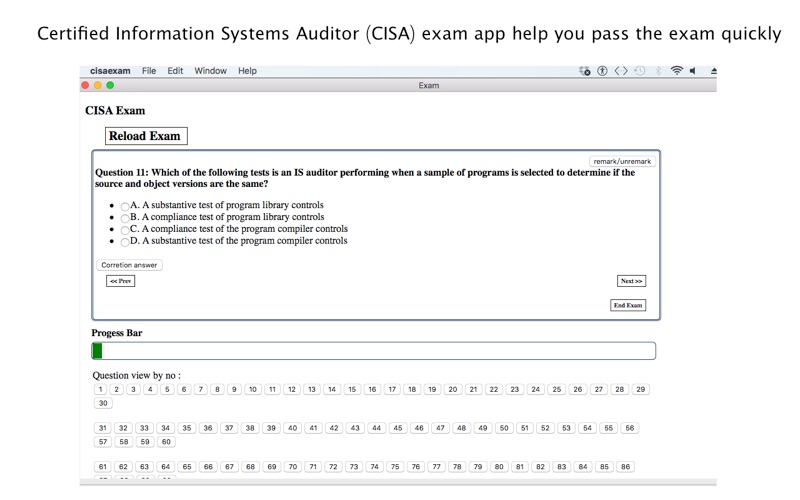
Task: Jump to question 29
Action: [641, 389]
